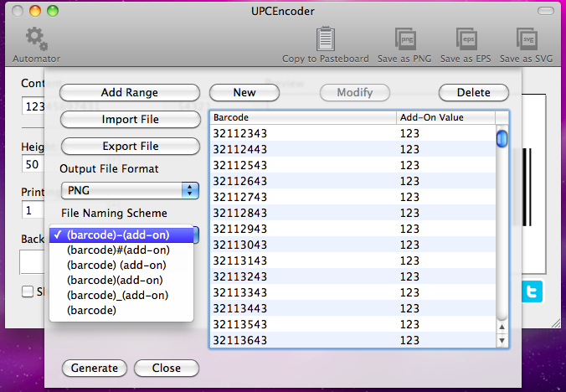Select barcode row 32113143
This screenshot has height=392, width=566.
352,260
